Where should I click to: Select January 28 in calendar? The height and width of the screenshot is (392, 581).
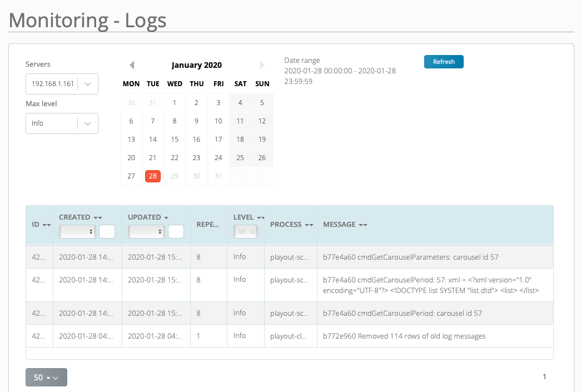point(153,176)
